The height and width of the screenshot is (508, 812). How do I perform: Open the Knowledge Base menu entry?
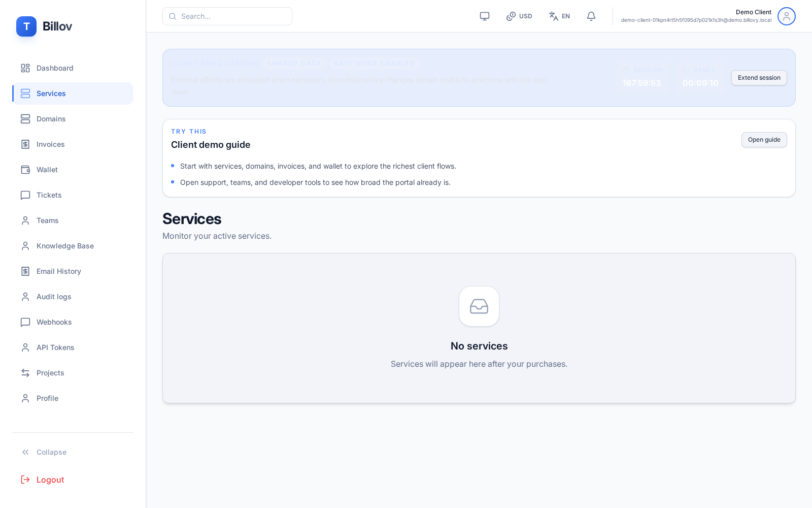(x=64, y=246)
